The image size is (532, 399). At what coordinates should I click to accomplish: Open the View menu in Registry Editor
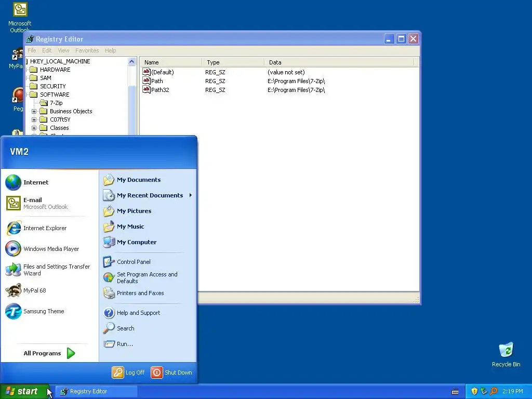[x=63, y=50]
